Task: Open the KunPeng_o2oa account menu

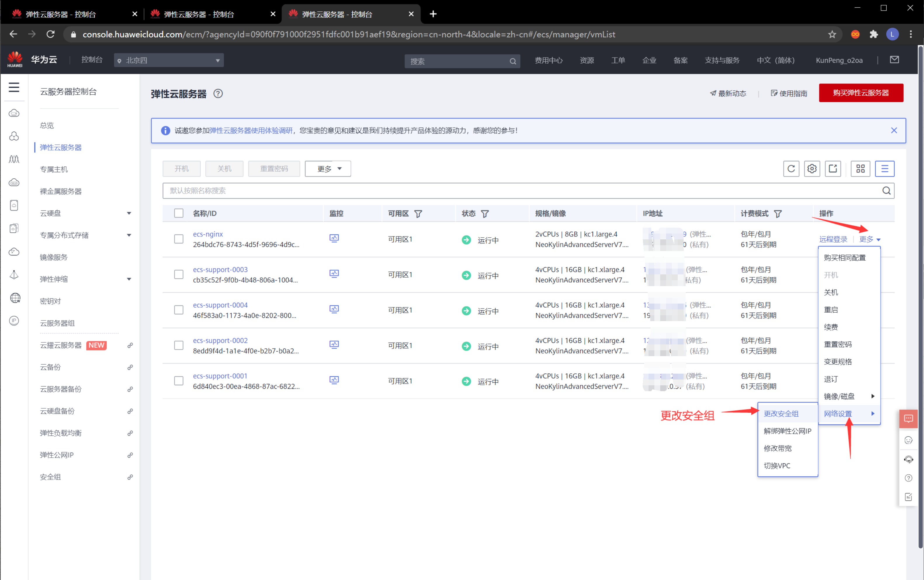Action: [839, 60]
